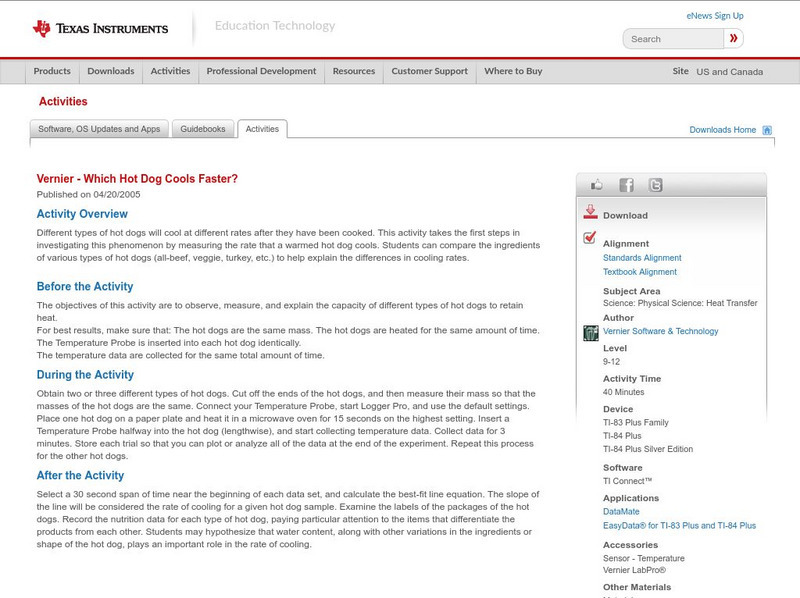The width and height of the screenshot is (800, 598).
Task: Open the Products menu
Action: pyautogui.click(x=52, y=71)
